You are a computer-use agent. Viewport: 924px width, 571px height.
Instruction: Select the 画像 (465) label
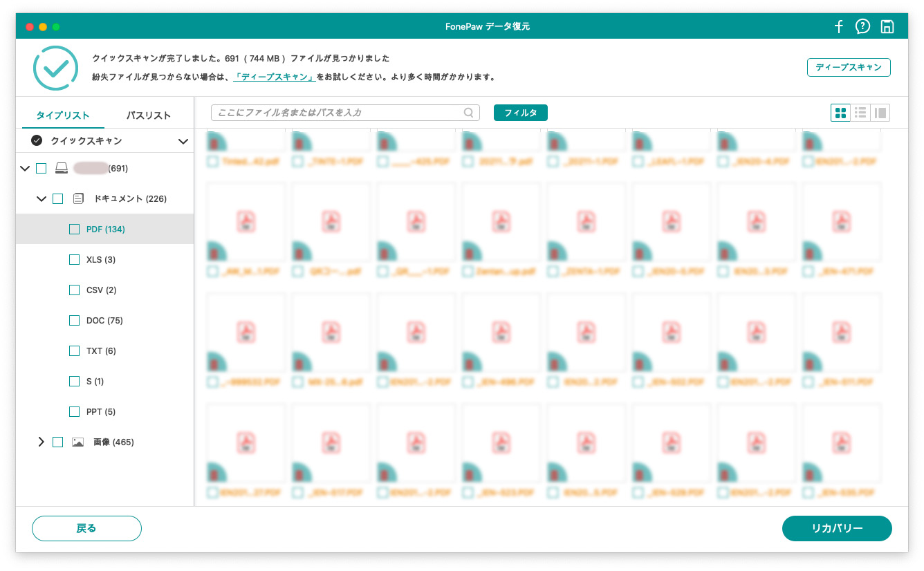[x=113, y=442]
